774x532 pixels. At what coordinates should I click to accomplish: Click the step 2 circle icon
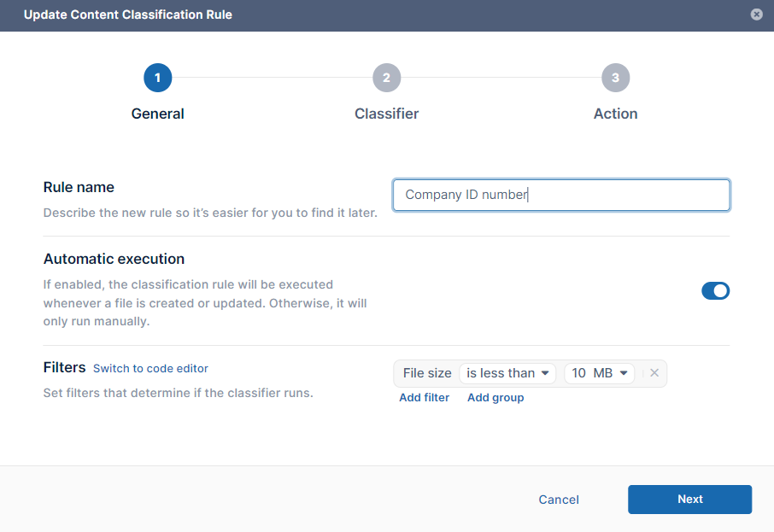pos(386,79)
